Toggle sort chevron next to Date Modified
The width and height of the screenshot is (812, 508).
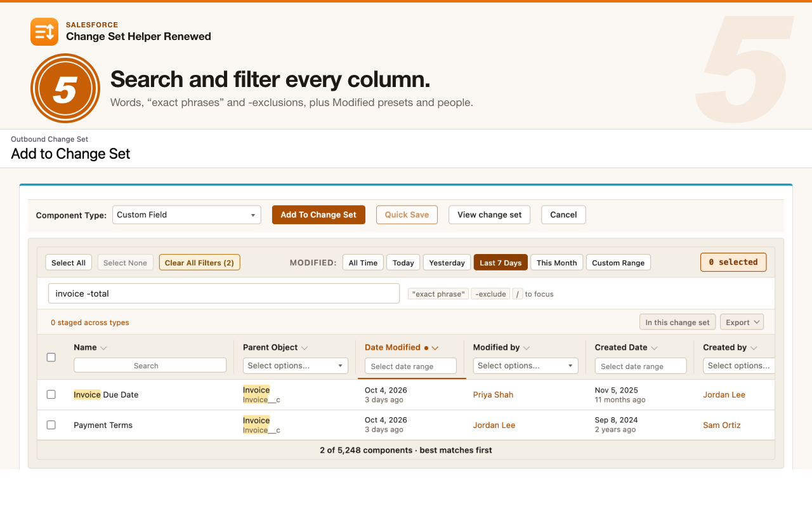(436, 348)
